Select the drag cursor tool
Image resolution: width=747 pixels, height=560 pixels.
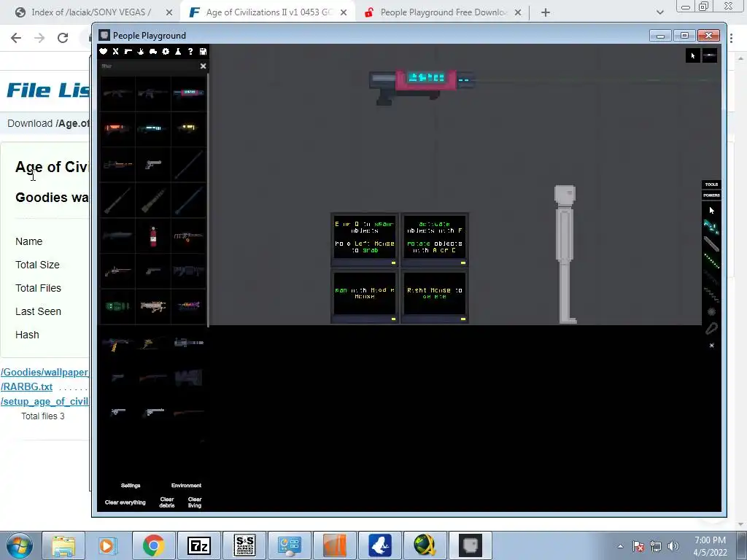(711, 210)
